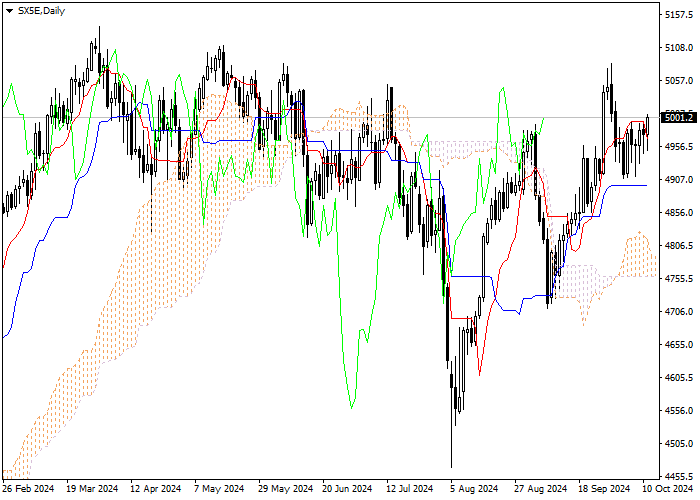Image resolution: width=700 pixels, height=500 pixels.
Task: Click the long-wick August low candlestick
Action: tap(451, 415)
